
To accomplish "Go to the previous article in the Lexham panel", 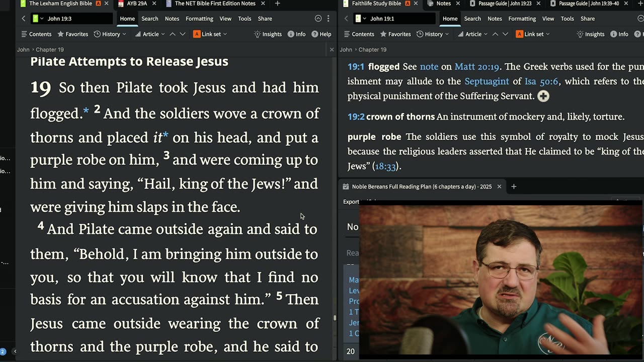I will (x=173, y=34).
